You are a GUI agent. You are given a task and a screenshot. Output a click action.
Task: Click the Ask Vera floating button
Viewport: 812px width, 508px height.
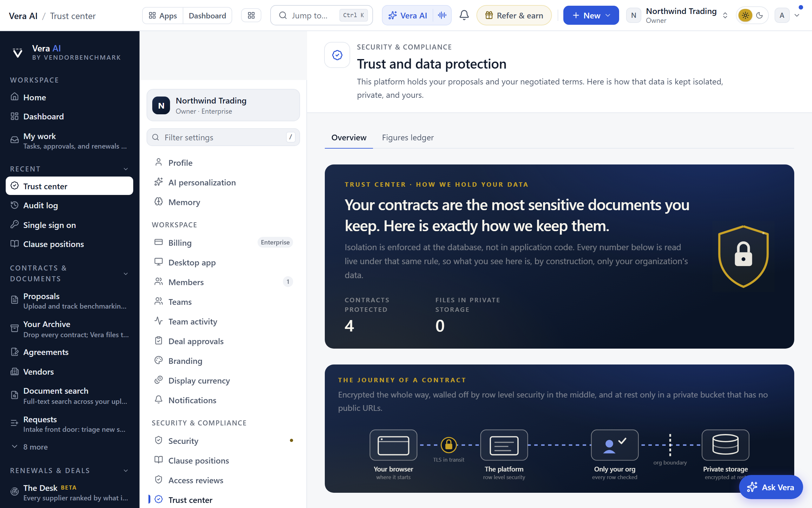[x=771, y=487]
